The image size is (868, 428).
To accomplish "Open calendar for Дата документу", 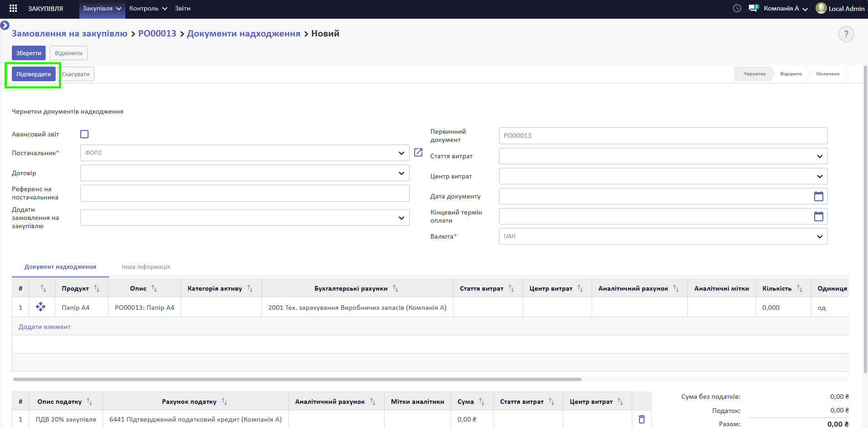I will pyautogui.click(x=819, y=196).
